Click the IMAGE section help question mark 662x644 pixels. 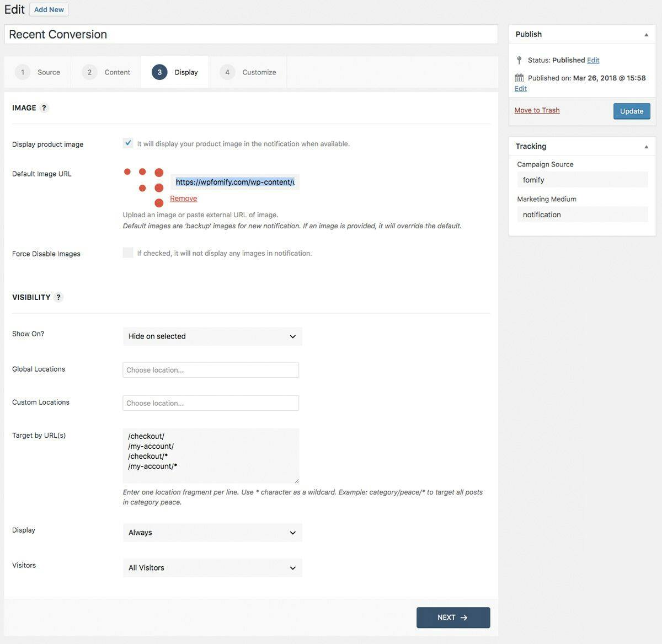pyautogui.click(x=44, y=108)
